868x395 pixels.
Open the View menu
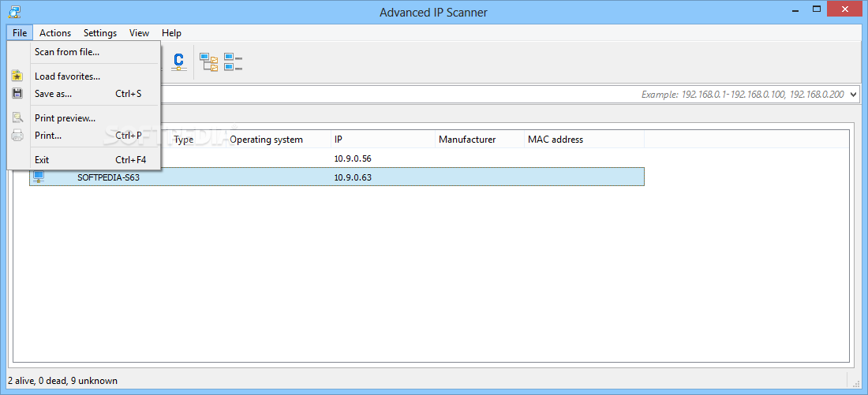click(139, 32)
